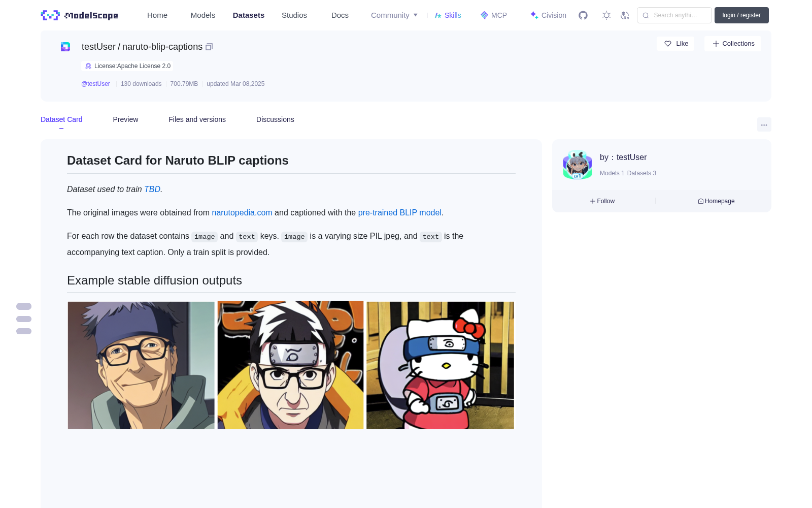
Task: Click 'Example stable diffusion outputs' heading
Action: click(x=154, y=280)
